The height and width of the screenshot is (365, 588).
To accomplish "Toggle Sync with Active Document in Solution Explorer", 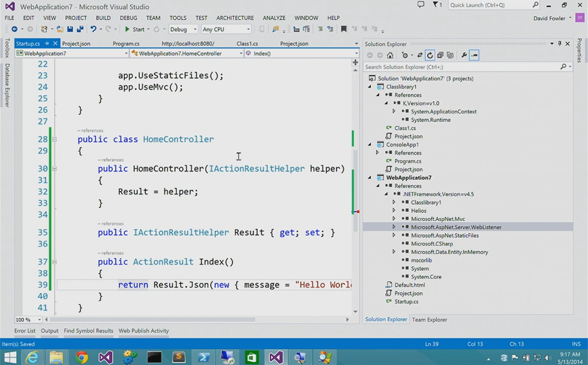I will 420,56.
